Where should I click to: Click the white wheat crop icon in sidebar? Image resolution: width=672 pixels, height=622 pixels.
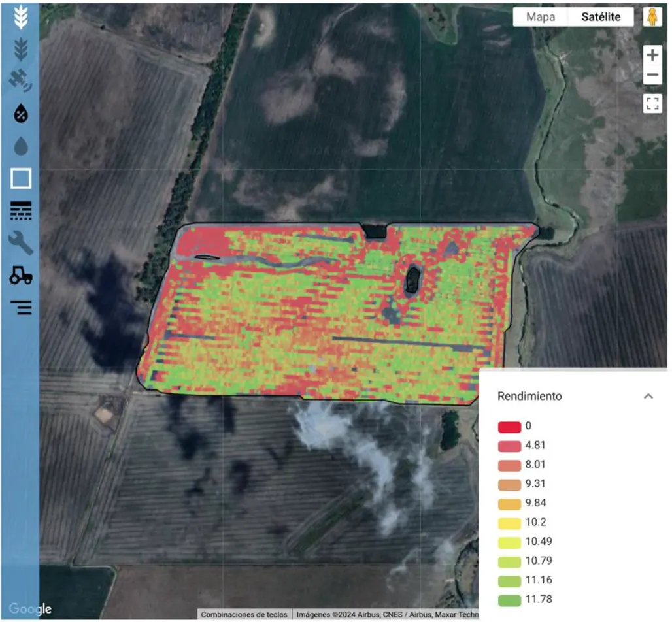pyautogui.click(x=20, y=17)
